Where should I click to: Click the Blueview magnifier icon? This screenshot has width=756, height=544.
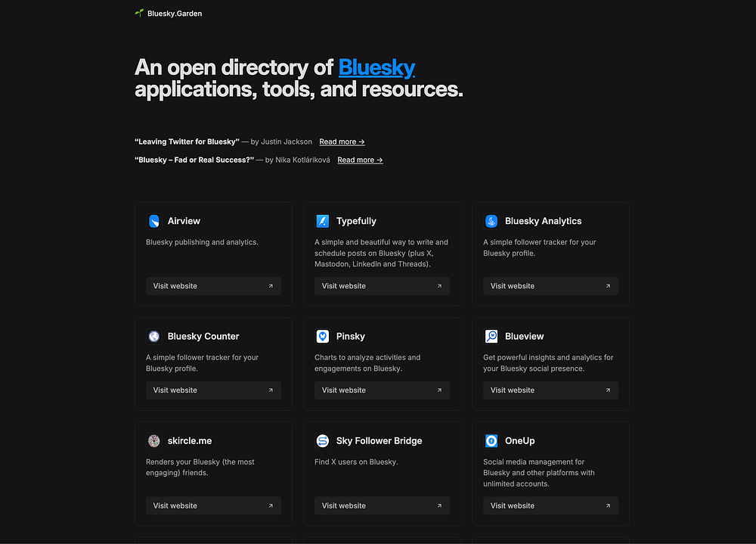(x=491, y=337)
